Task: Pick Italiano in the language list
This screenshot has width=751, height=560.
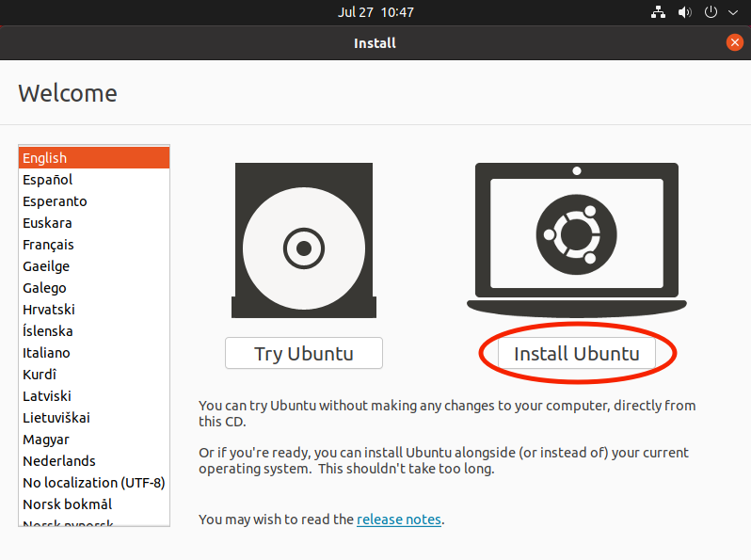Action: pyautogui.click(x=93, y=353)
